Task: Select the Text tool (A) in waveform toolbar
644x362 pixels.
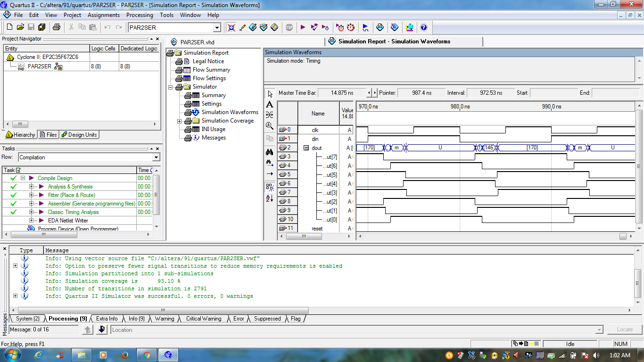Action: pyautogui.click(x=270, y=104)
